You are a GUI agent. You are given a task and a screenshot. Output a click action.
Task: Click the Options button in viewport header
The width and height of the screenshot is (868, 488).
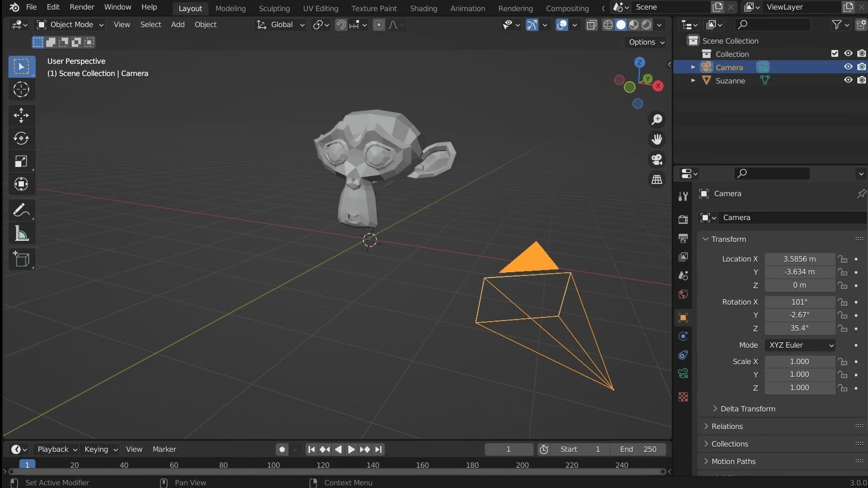coord(646,42)
